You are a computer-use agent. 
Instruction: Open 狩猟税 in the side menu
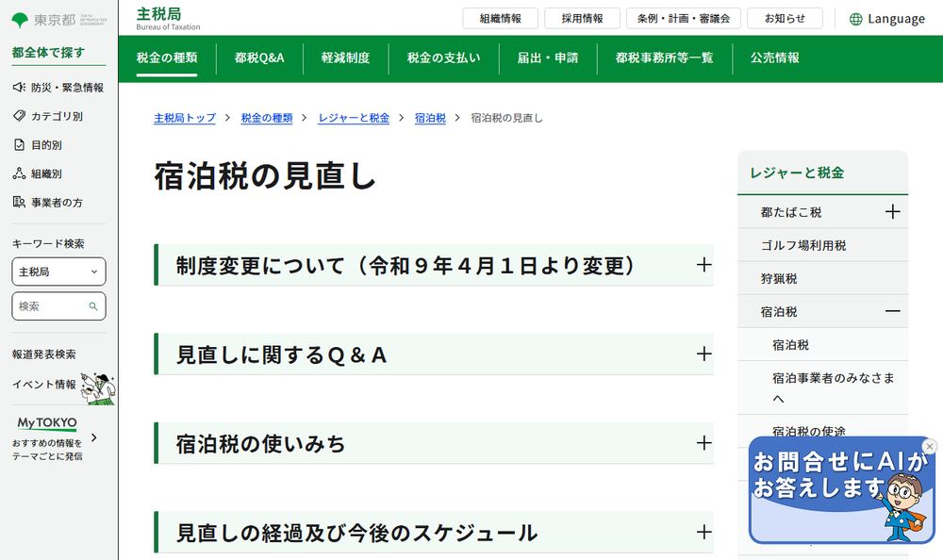(779, 278)
